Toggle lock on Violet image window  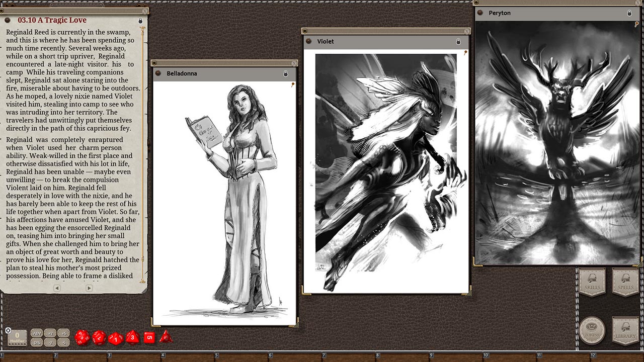[x=458, y=41]
